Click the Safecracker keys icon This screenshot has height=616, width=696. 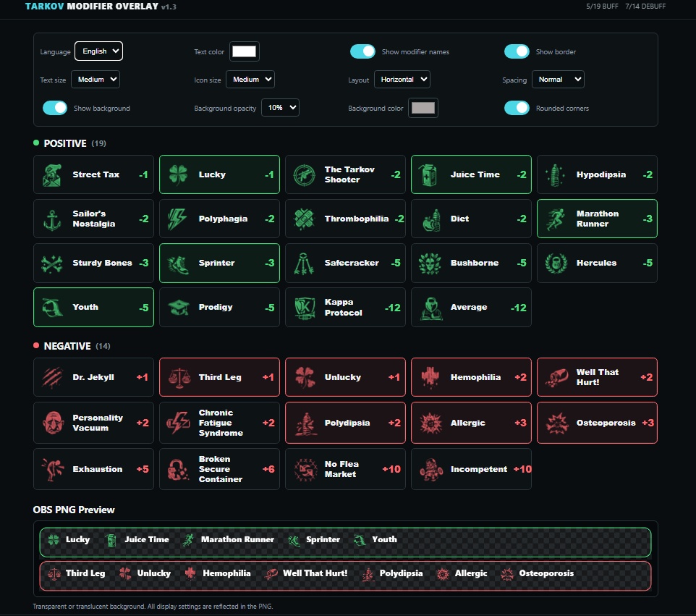[x=304, y=263]
